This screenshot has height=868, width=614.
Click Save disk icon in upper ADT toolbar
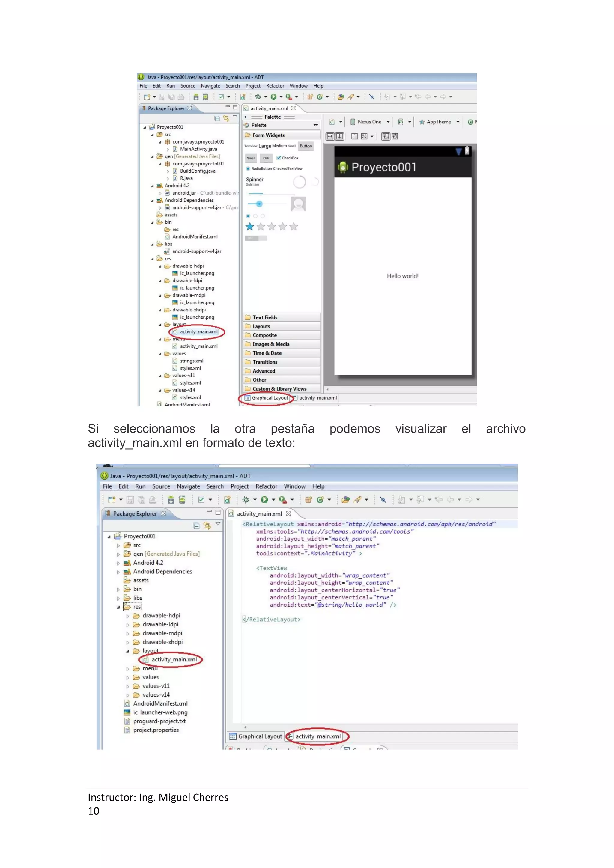point(162,97)
